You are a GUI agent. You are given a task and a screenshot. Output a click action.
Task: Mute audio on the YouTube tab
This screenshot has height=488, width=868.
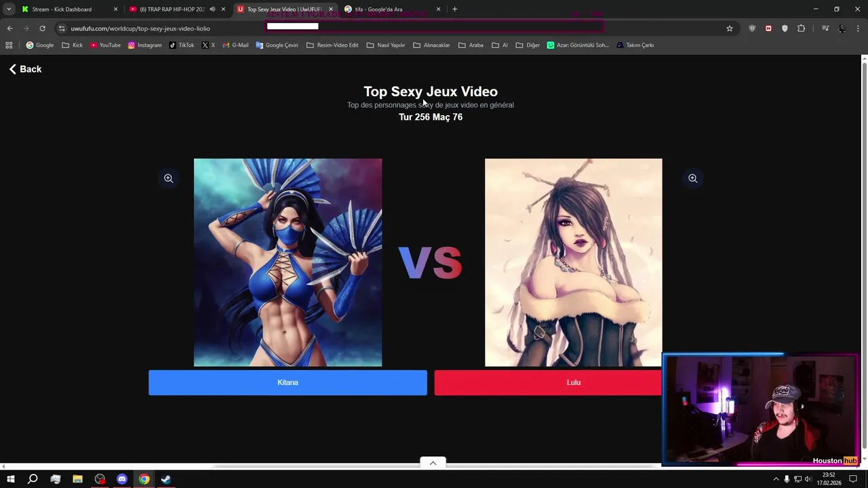click(212, 9)
